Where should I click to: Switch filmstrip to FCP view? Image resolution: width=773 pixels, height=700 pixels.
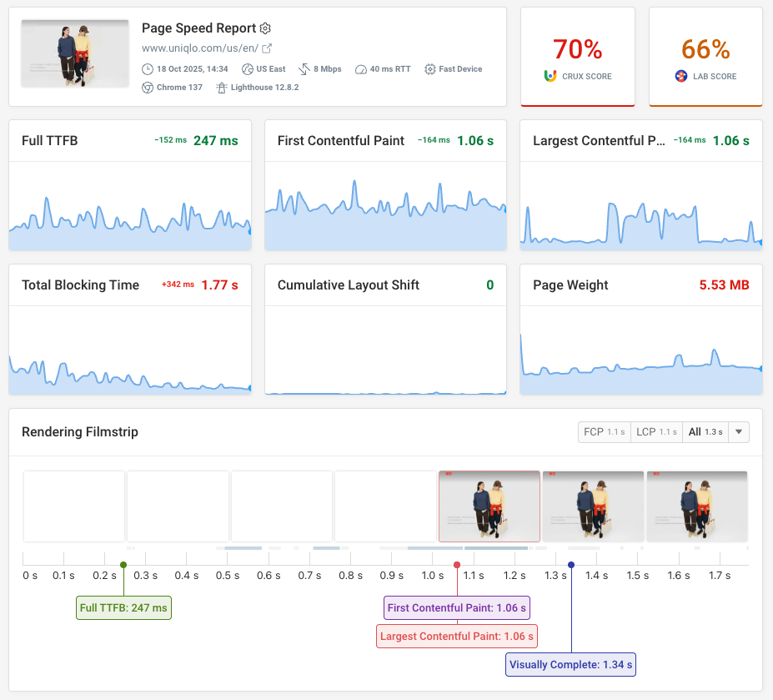604,432
